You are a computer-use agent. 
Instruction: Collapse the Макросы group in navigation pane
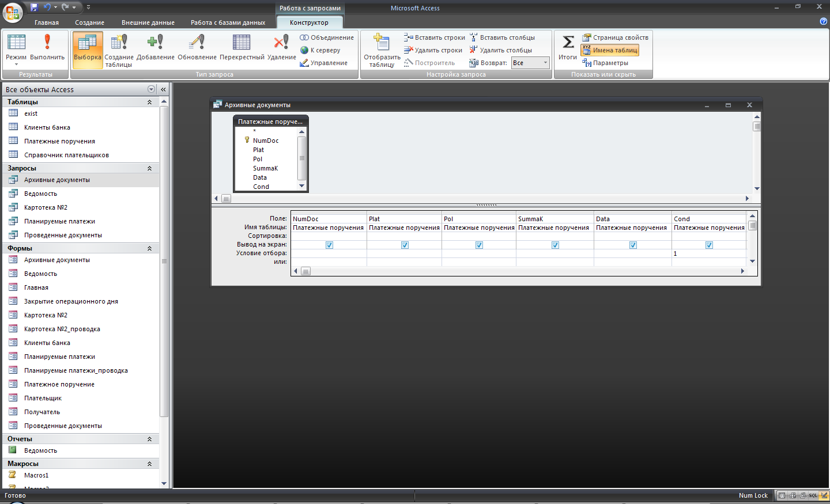(149, 464)
